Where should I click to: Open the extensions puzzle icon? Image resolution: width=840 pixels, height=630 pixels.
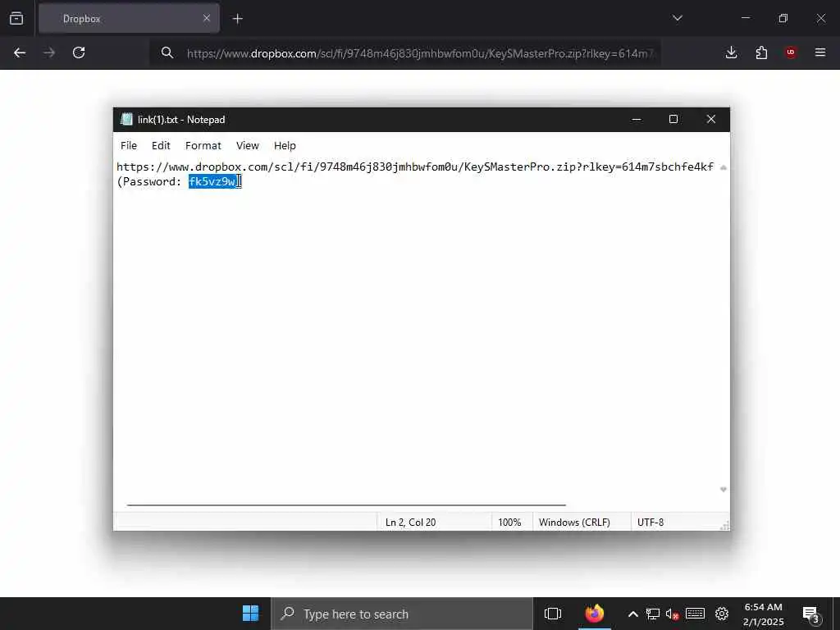(x=761, y=52)
